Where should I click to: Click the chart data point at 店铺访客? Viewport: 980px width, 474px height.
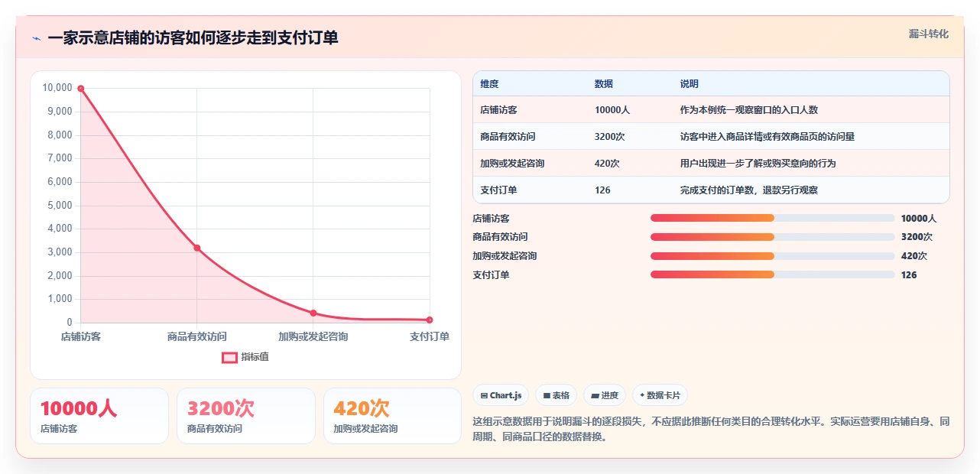pyautogui.click(x=81, y=89)
